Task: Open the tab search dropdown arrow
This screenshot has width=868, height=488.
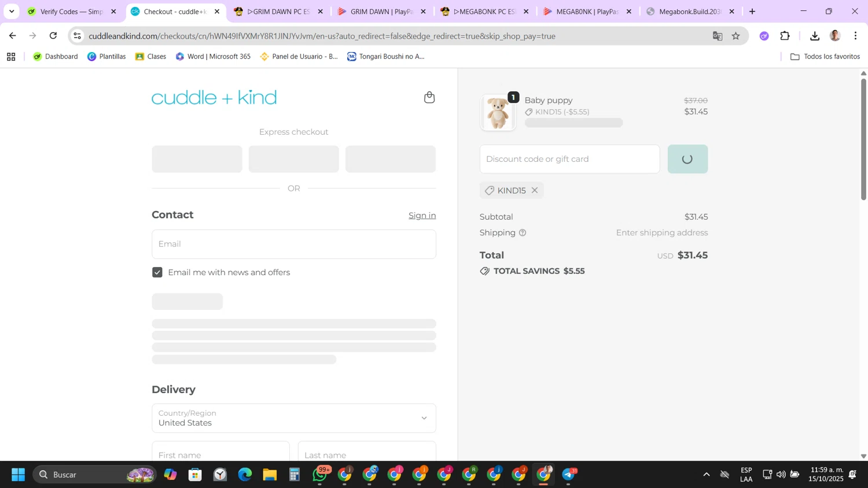Action: coord(12,12)
